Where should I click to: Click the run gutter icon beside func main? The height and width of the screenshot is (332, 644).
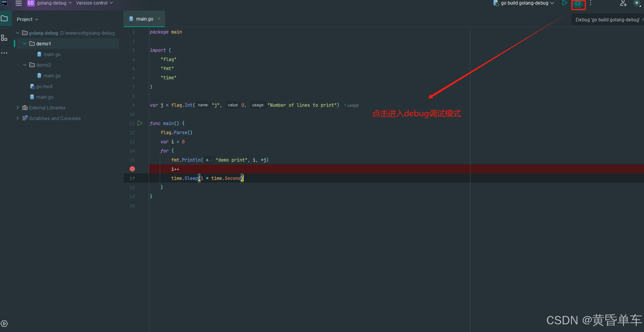pos(140,123)
